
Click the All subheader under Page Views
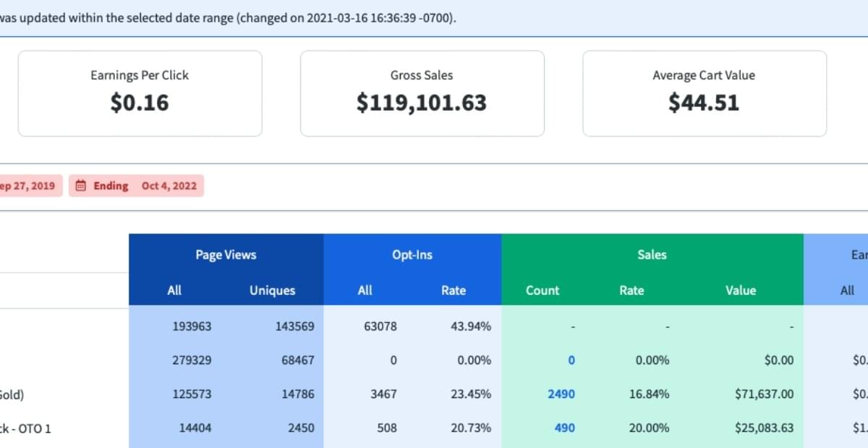(174, 290)
